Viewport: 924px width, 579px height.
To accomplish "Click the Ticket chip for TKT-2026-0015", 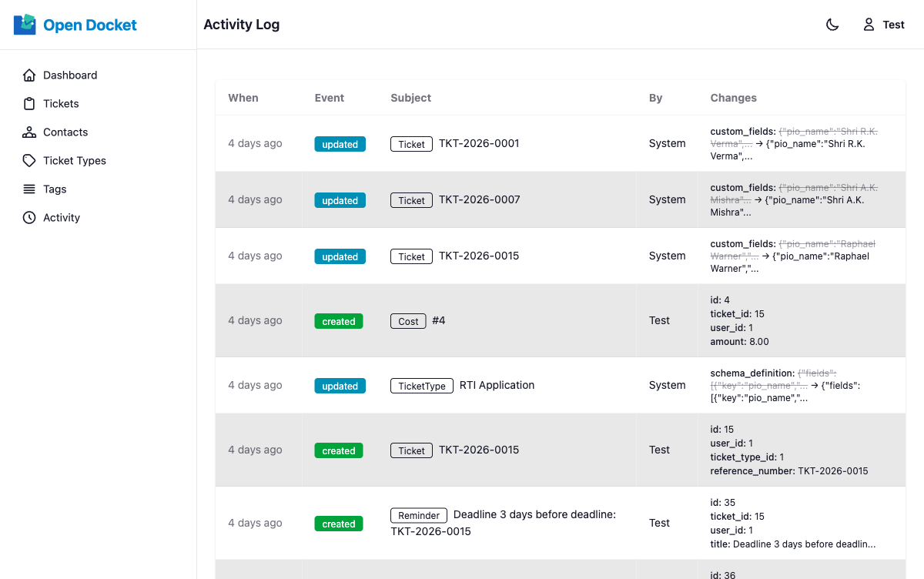I will [x=411, y=450].
